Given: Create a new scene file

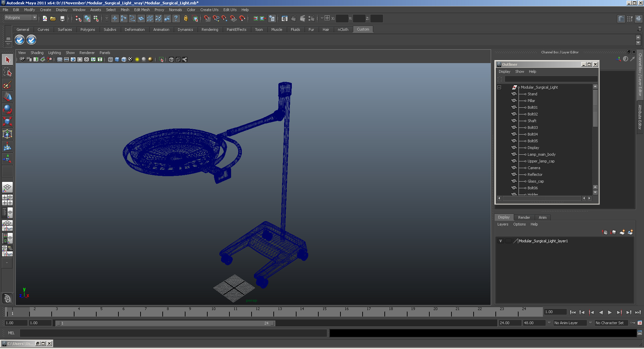Looking at the screenshot, I should coord(45,18).
